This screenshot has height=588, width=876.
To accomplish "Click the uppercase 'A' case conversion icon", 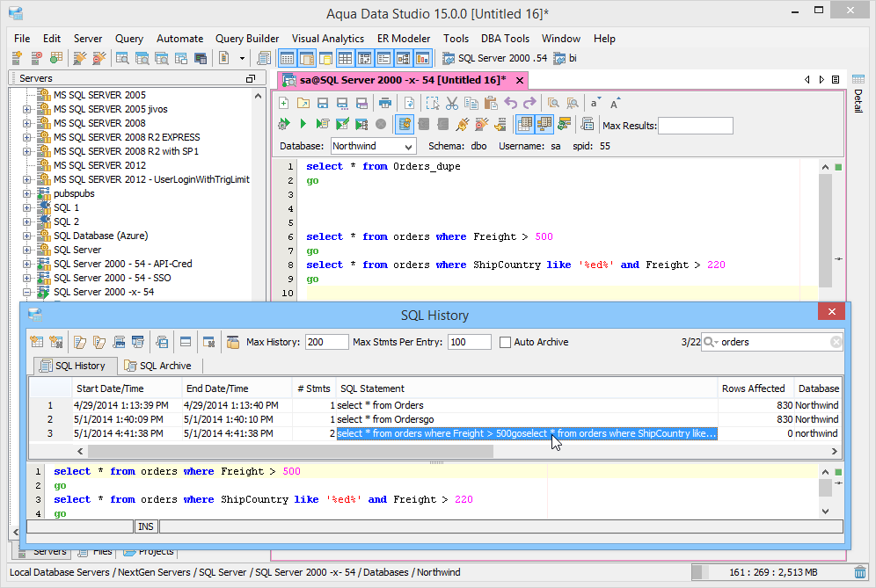I will 614,104.
